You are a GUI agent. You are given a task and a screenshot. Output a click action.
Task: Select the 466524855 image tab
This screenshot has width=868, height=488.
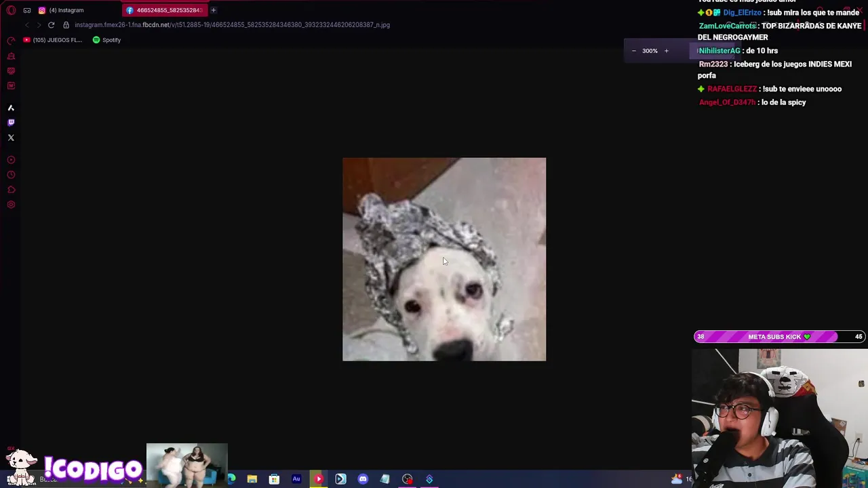[164, 10]
